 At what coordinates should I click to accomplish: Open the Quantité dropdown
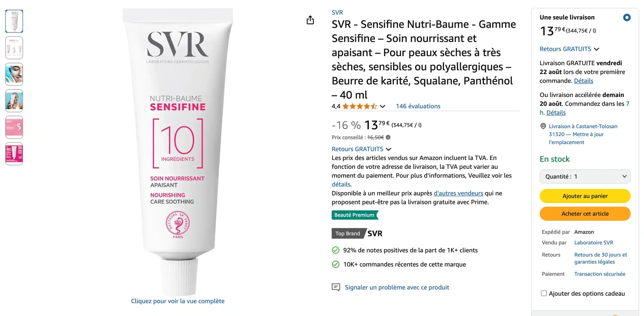pos(585,176)
